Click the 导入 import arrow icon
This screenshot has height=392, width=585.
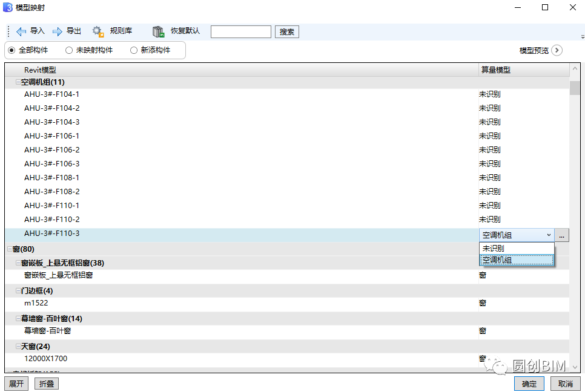[x=21, y=31]
